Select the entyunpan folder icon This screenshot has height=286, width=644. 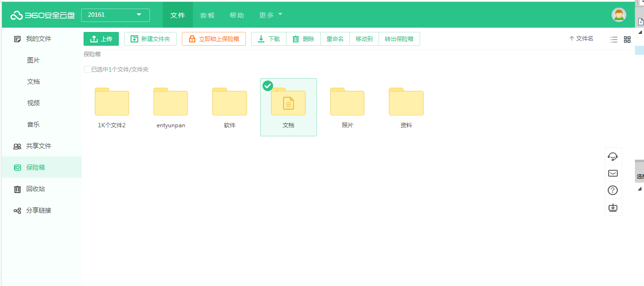tap(170, 102)
